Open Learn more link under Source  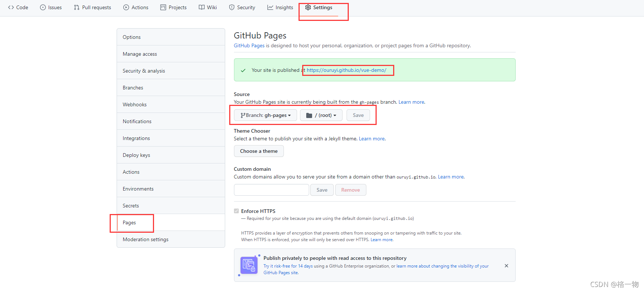411,102
